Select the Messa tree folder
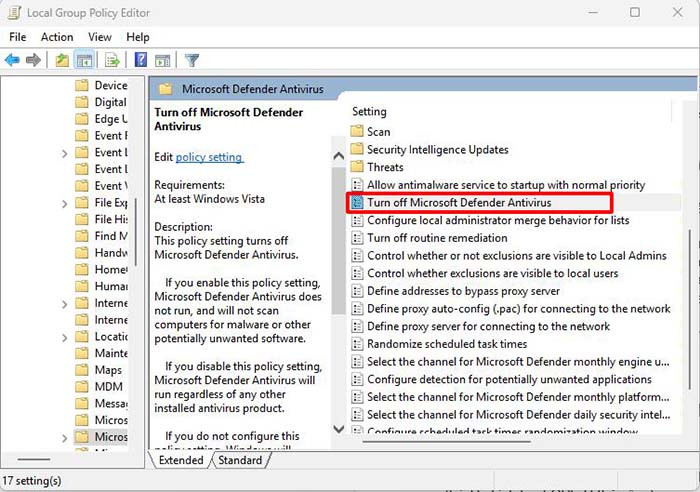Screen dimensions: 700x492 click(101, 403)
